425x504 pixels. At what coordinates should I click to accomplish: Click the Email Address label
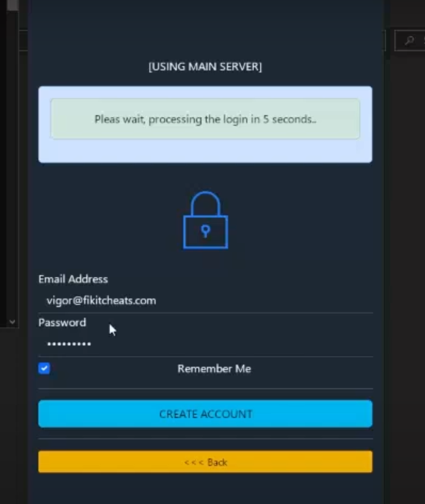click(73, 279)
